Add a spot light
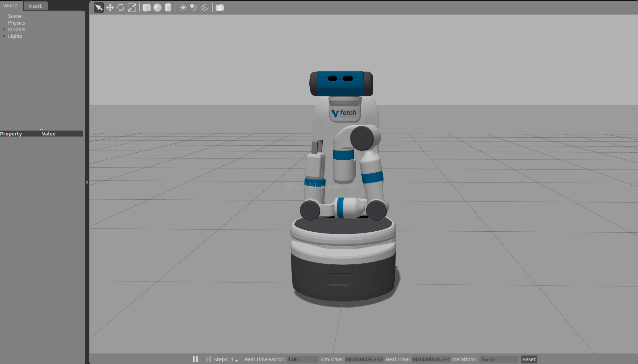This screenshot has width=638, height=364. pyautogui.click(x=194, y=7)
